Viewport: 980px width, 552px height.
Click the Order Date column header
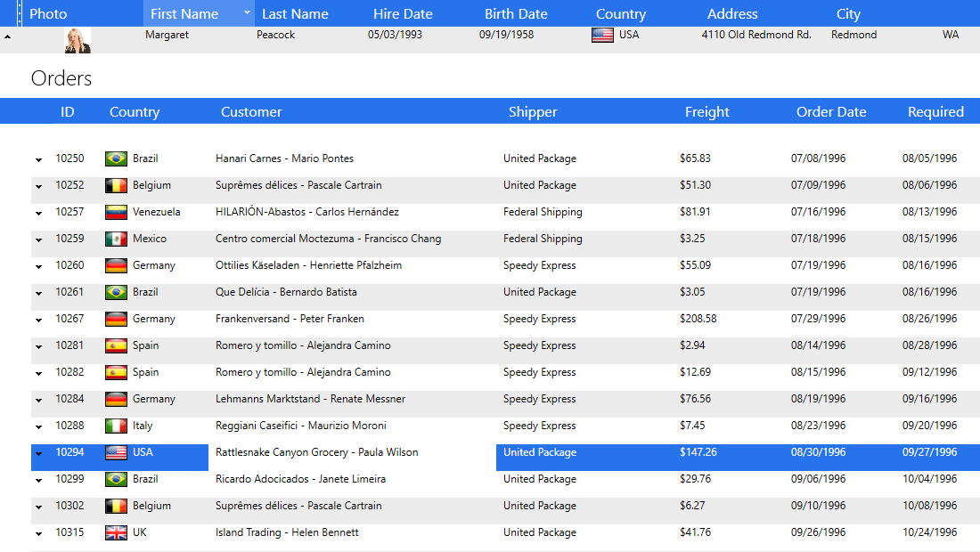[830, 112]
